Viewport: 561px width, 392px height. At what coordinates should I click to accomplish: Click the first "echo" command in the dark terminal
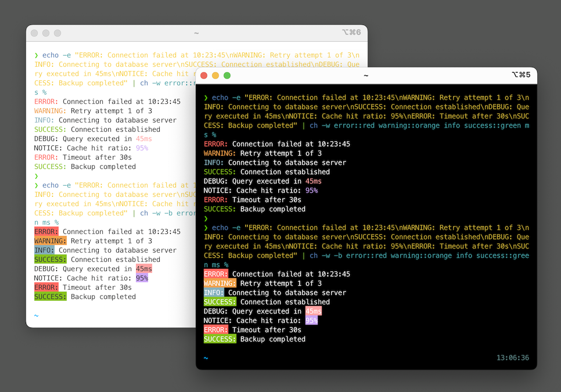pos(220,98)
